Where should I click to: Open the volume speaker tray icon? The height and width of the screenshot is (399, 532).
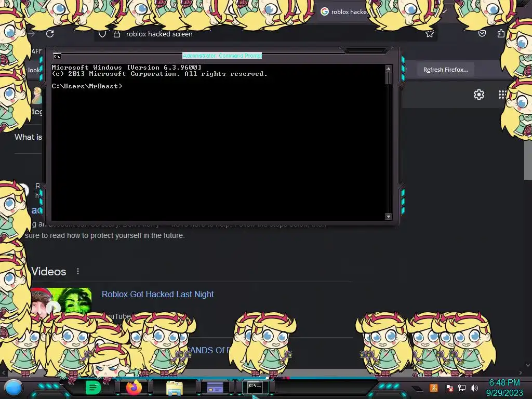tap(474, 388)
